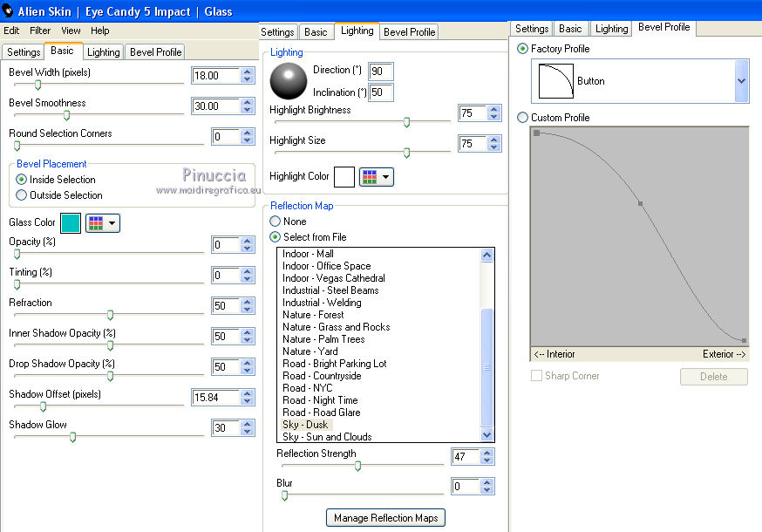Click the Direction degrees input field
This screenshot has width=762, height=532.
(x=380, y=72)
